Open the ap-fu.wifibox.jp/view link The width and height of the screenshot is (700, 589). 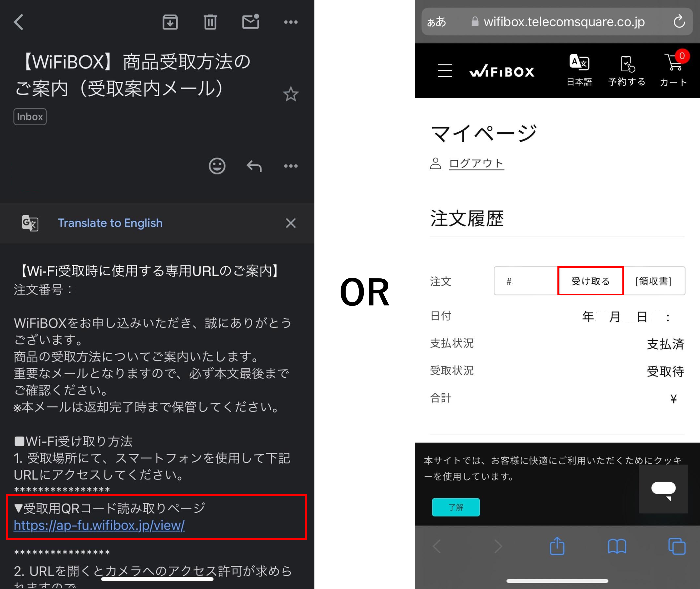(99, 525)
